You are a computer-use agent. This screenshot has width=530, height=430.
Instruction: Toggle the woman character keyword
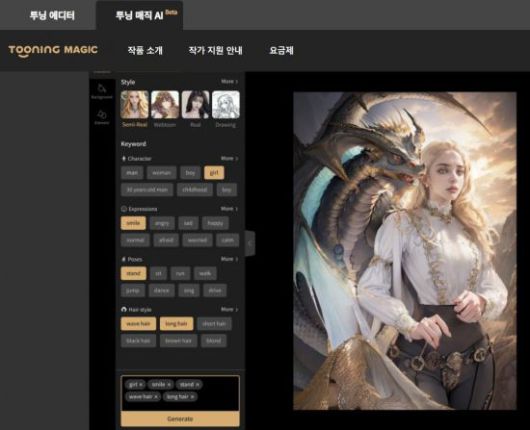(162, 173)
